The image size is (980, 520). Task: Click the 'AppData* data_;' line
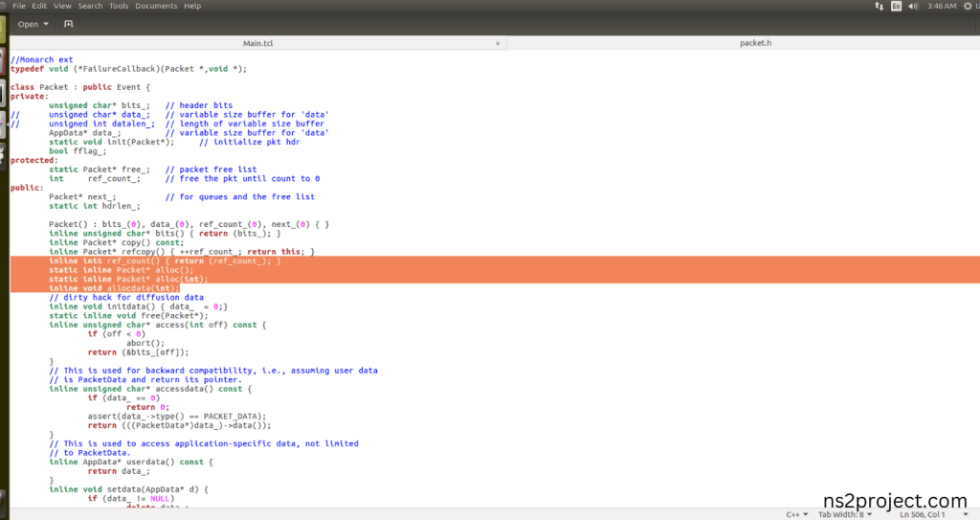85,133
